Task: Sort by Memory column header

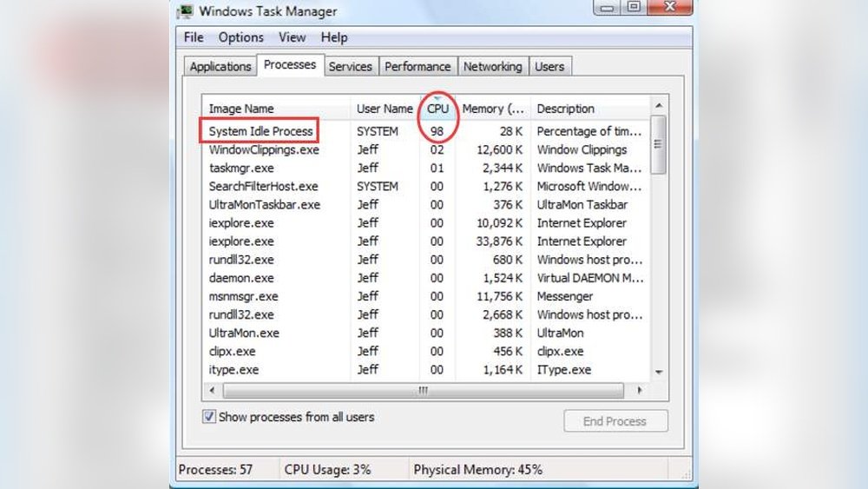Action: click(x=492, y=109)
